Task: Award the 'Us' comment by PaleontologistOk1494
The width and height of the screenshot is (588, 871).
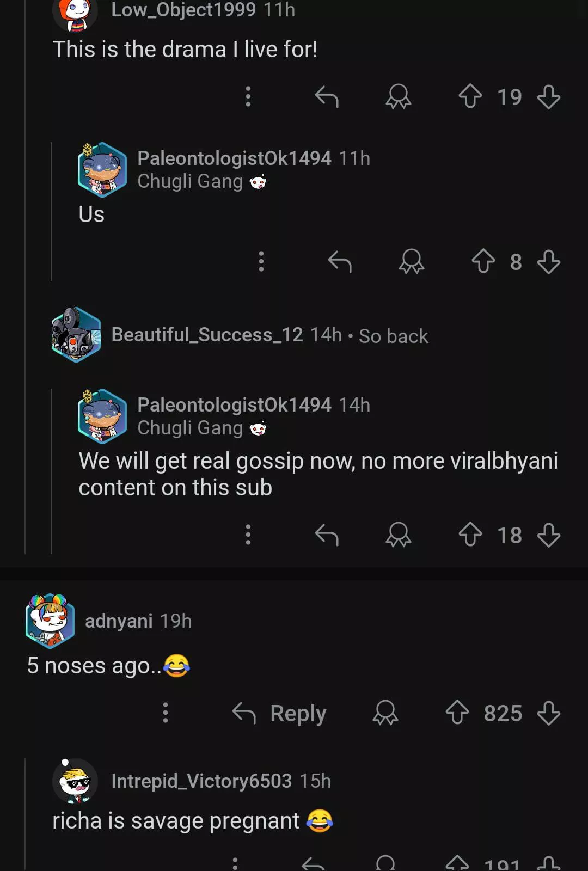Action: [x=412, y=262]
